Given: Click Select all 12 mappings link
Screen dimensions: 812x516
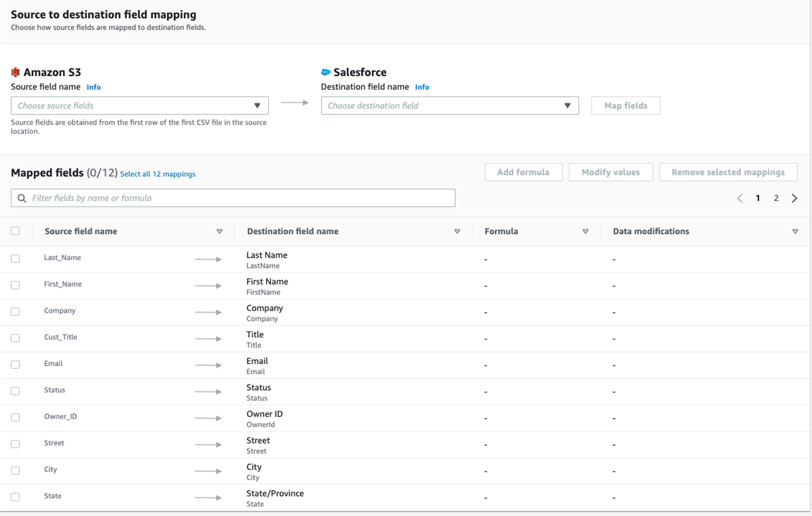Looking at the screenshot, I should (157, 174).
